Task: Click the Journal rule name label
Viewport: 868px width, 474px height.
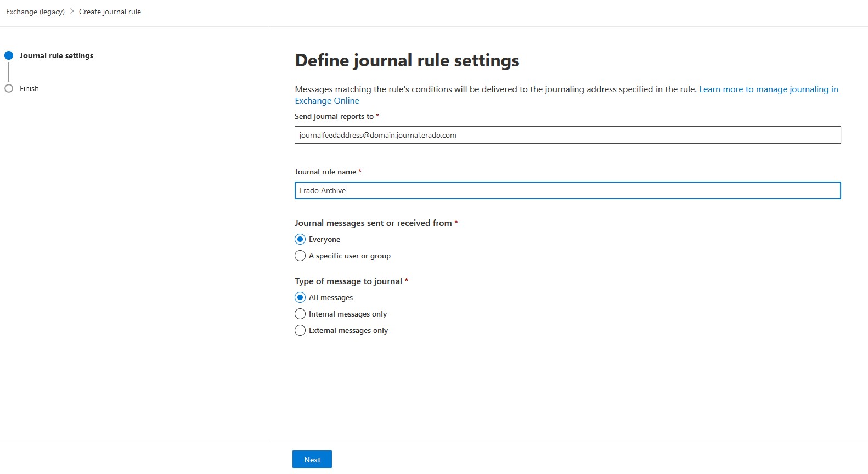Action: 325,172
